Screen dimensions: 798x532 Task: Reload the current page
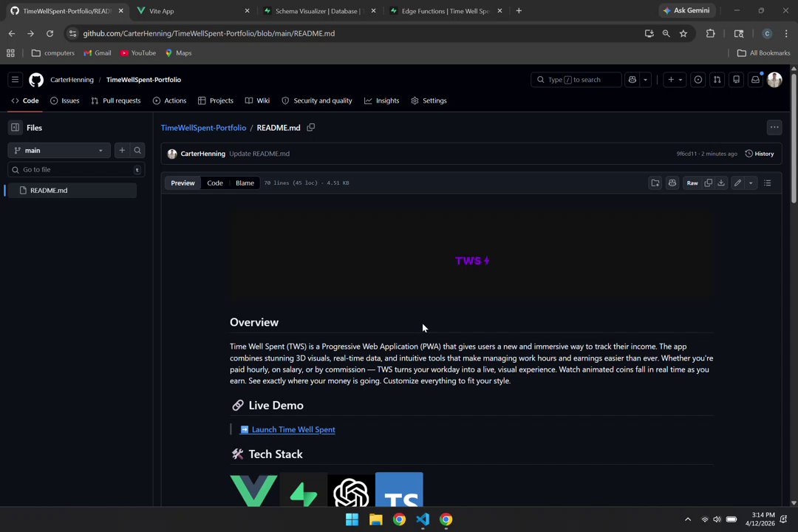point(50,33)
